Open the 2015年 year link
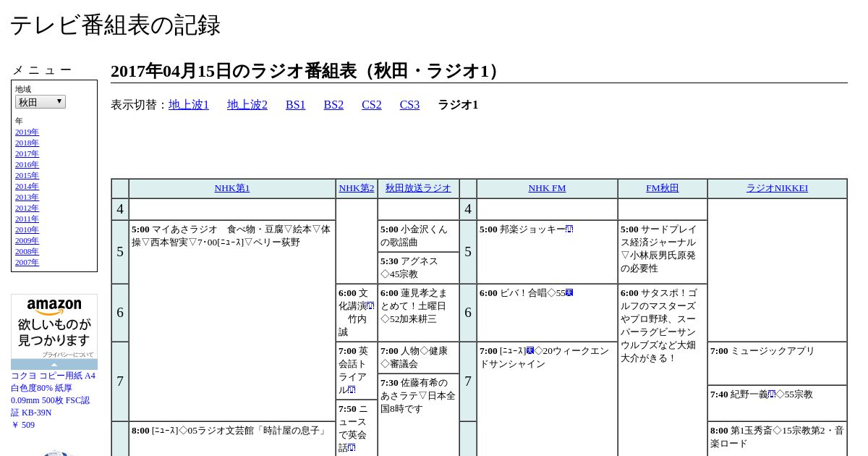868x456 pixels. (27, 175)
